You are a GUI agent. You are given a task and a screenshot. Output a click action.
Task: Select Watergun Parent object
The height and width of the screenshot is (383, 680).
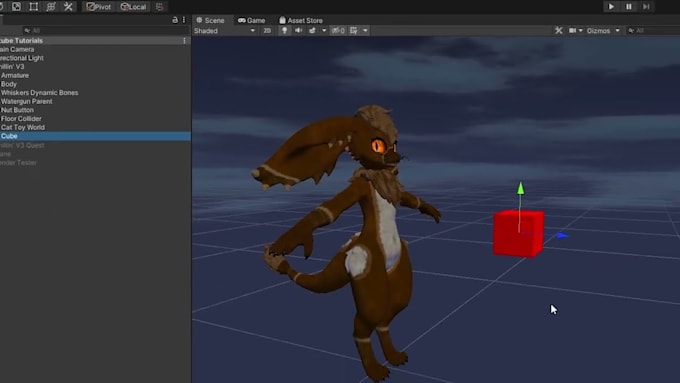[26, 101]
